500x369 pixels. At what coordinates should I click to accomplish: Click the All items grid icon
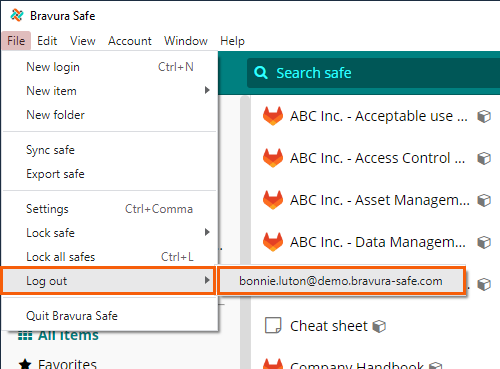[25, 336]
